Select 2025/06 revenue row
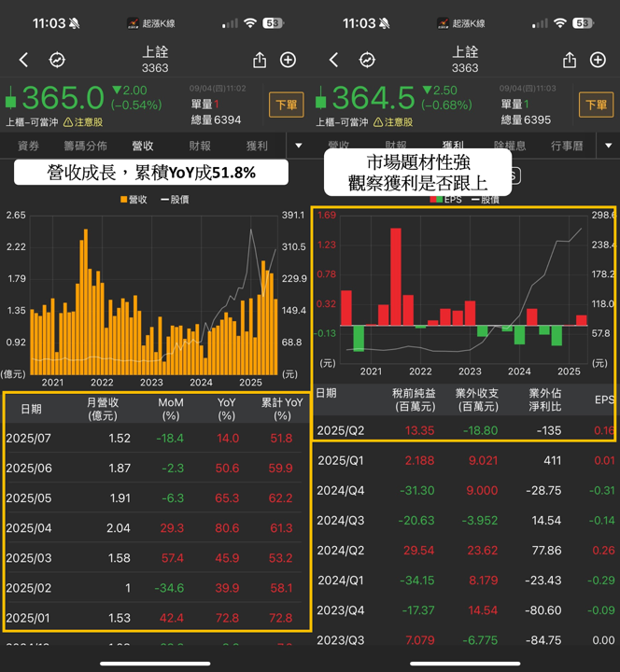Screen dimensions: 620x672 coord(155,468)
